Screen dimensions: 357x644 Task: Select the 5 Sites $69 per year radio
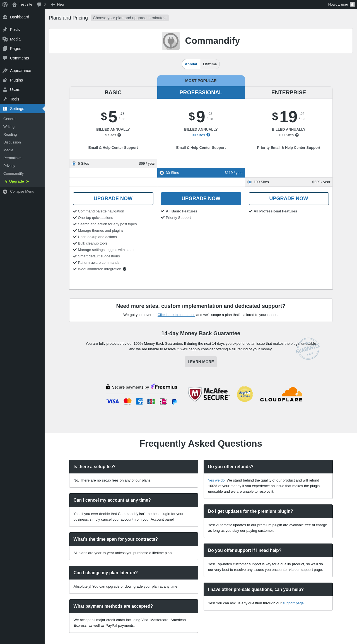click(x=74, y=164)
